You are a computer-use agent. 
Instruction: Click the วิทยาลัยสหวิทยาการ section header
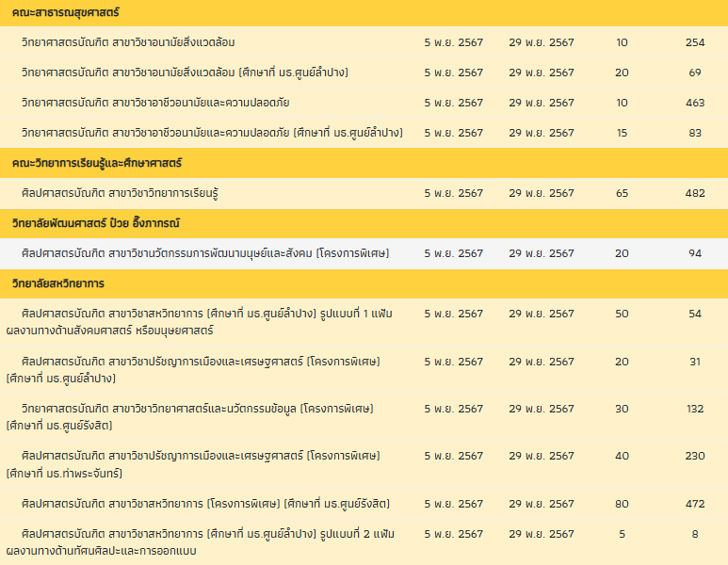pos(57,282)
